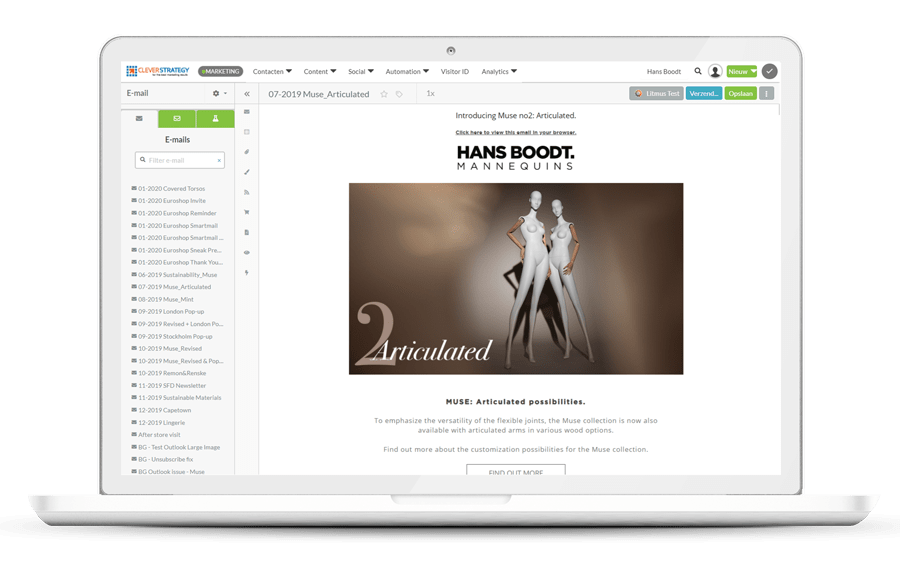
Task: Run the Litmus Test
Action: (656, 94)
